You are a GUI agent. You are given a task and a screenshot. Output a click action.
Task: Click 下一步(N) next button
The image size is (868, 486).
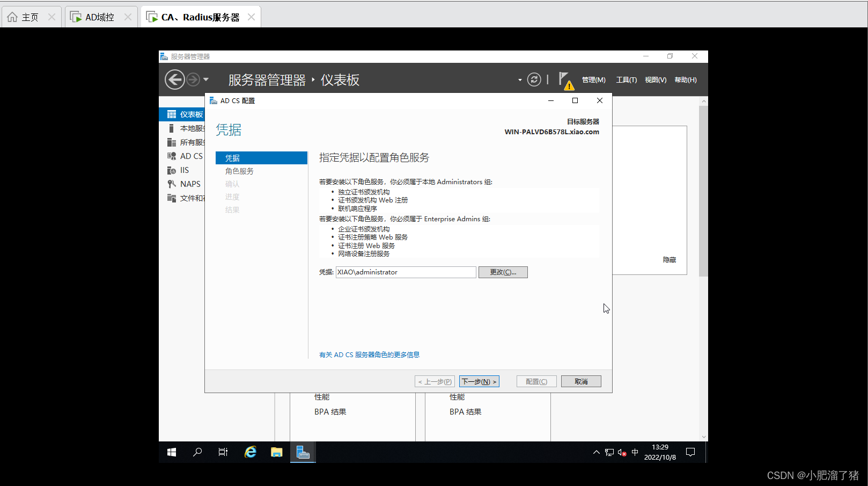pyautogui.click(x=479, y=381)
